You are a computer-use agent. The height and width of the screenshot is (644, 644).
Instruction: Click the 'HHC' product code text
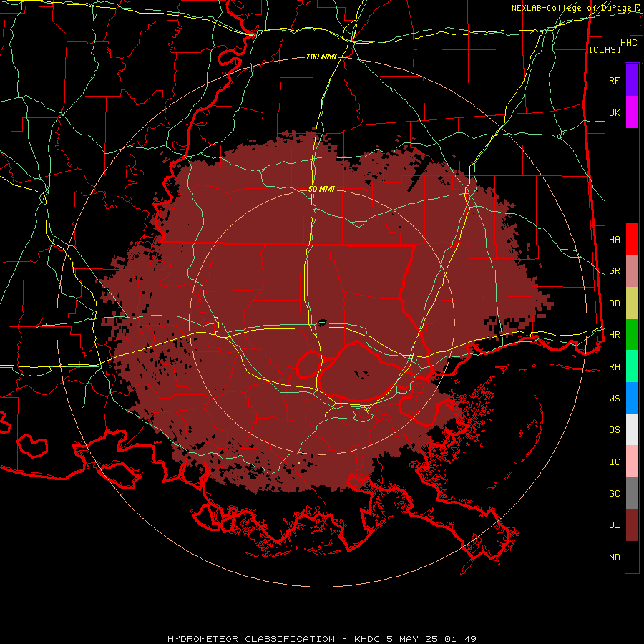point(629,43)
